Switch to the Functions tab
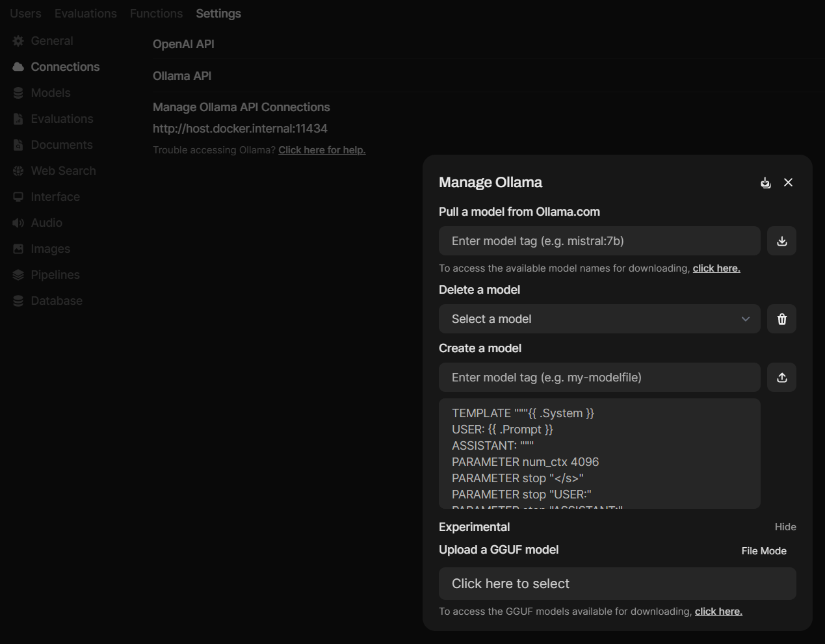The image size is (825, 644). (x=156, y=14)
